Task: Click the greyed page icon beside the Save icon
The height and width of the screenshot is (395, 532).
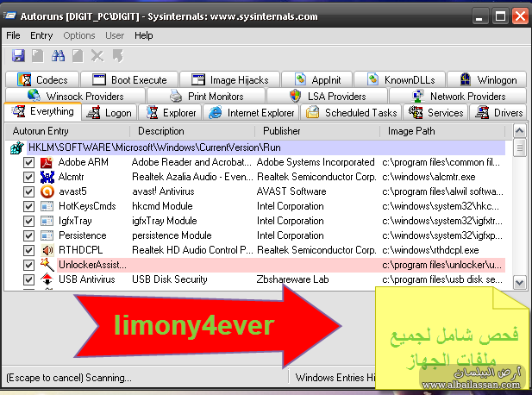Action: 38,56
